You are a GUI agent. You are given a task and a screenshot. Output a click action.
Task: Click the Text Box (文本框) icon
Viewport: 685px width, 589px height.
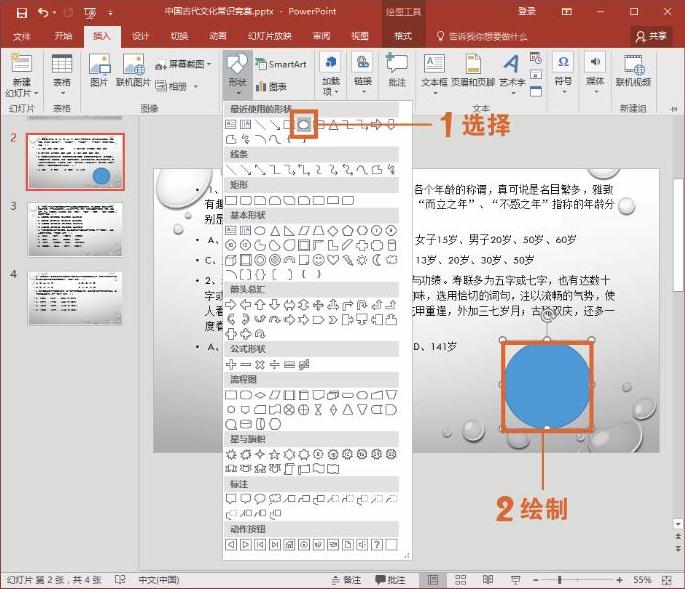click(434, 73)
